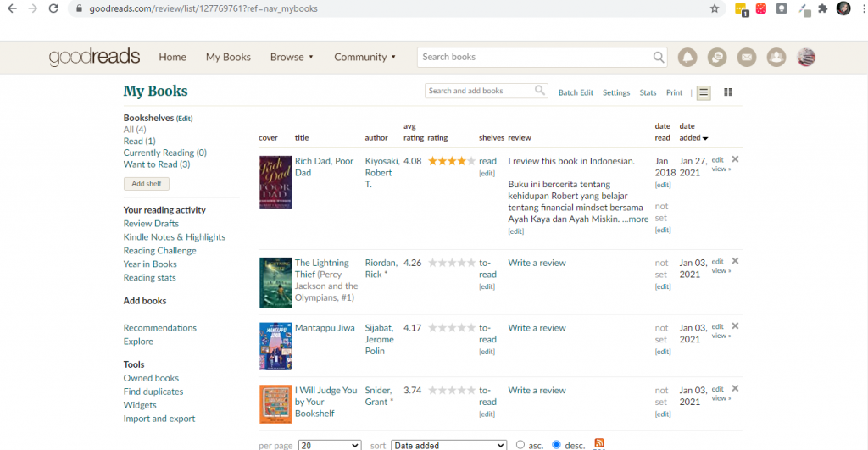The image size is (868, 450).
Task: Open Import and export tool
Action: 159,419
